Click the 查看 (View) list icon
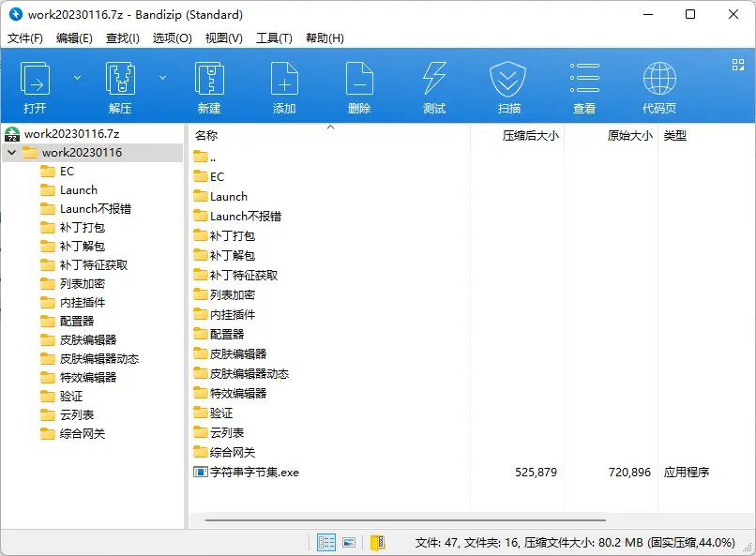Viewport: 756px width, 556px height. 584,87
